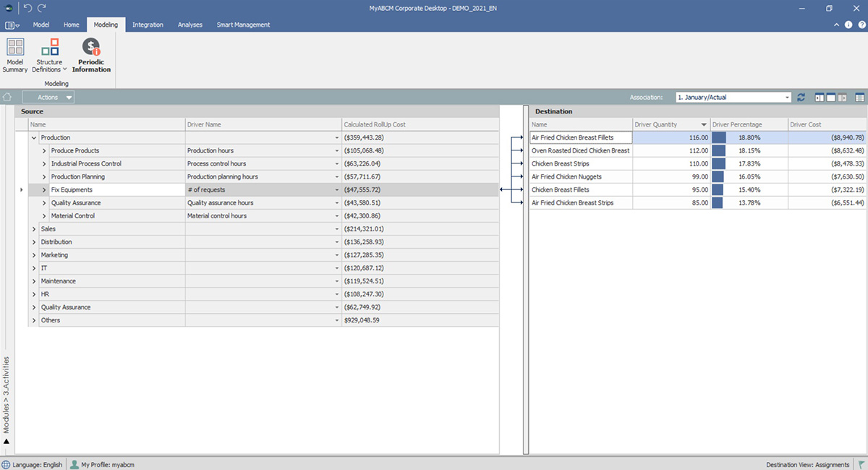The height and width of the screenshot is (470, 868).
Task: Expand the Distribution row
Action: click(x=33, y=242)
